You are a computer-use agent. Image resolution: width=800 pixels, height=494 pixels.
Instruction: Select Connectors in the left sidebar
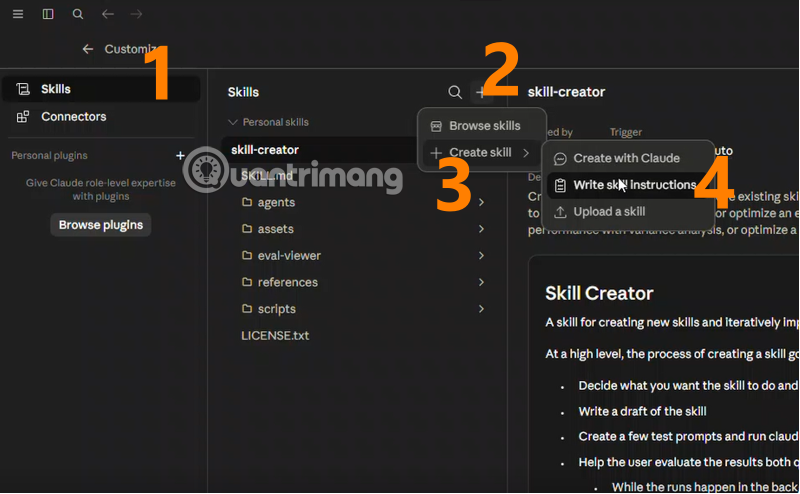click(101, 116)
